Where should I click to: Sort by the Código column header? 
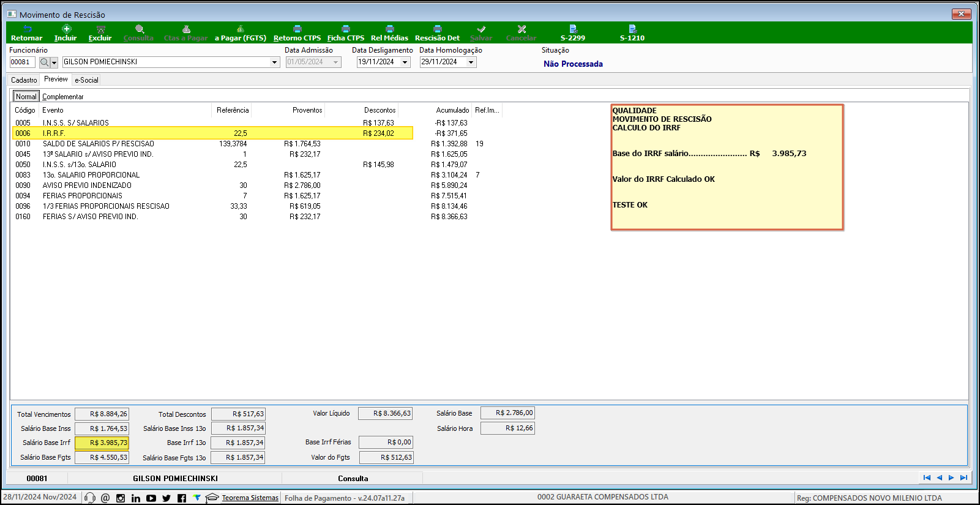pos(25,110)
